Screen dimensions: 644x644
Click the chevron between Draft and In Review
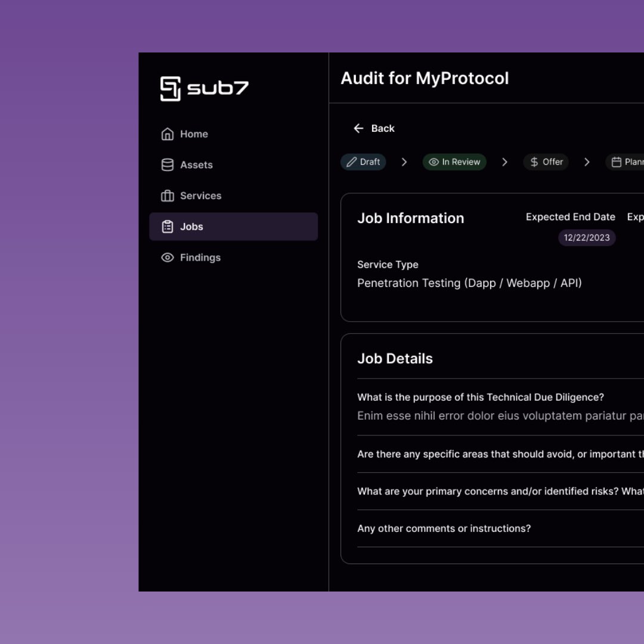click(x=404, y=162)
